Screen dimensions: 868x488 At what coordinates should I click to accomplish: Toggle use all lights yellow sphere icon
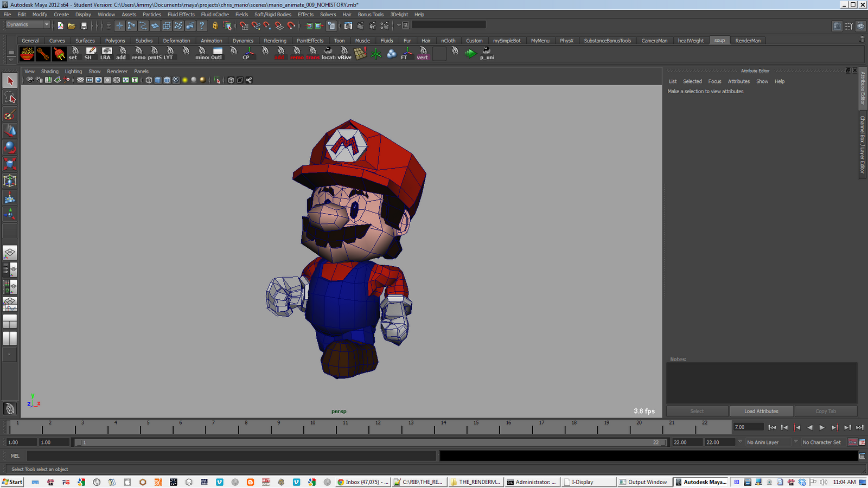[x=184, y=80]
